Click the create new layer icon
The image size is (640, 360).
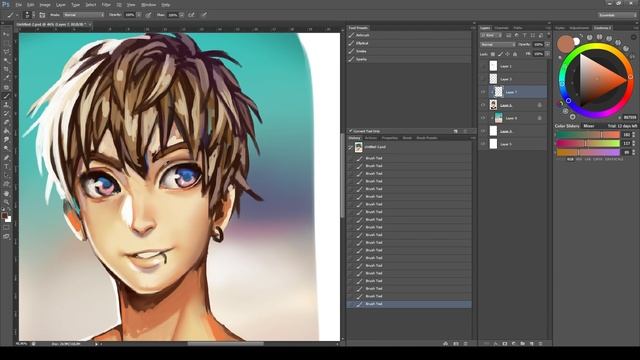532,344
